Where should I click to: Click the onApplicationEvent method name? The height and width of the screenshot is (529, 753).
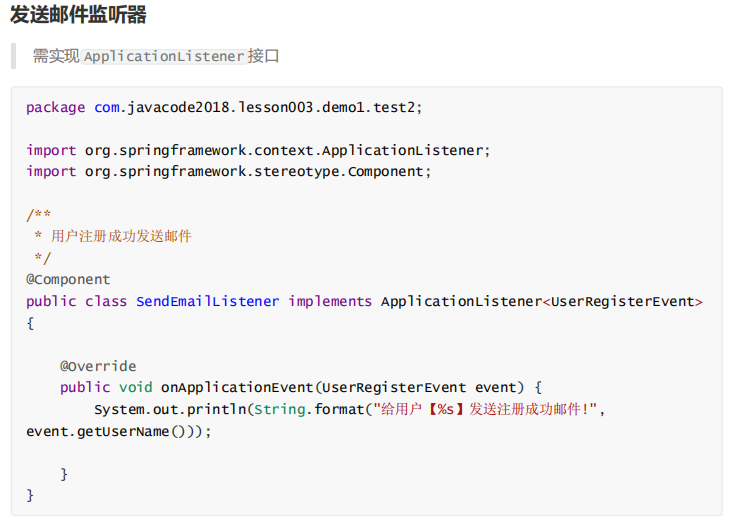point(237,387)
